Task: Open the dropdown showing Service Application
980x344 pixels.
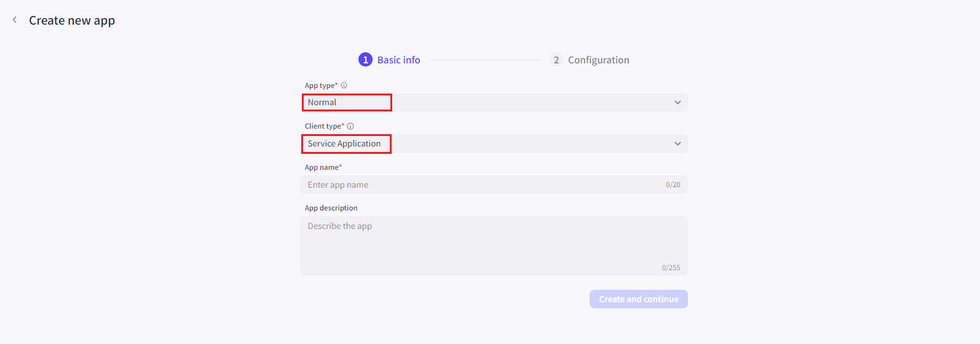Action: [494, 144]
